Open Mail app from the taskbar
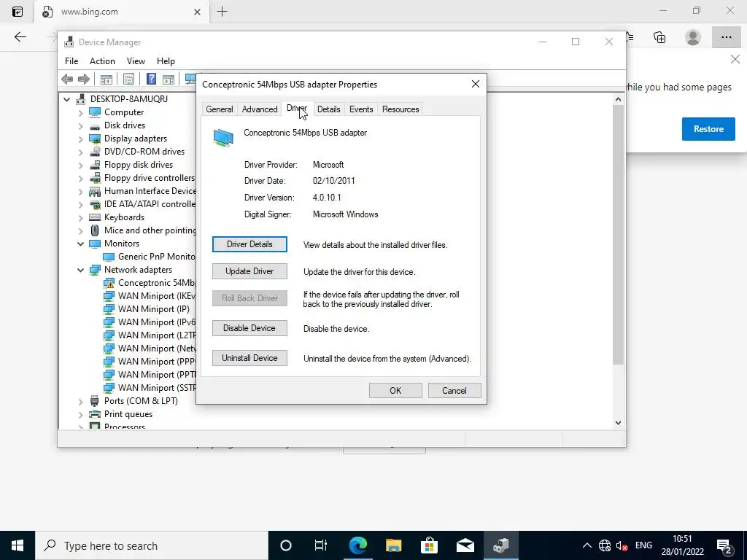 465,545
